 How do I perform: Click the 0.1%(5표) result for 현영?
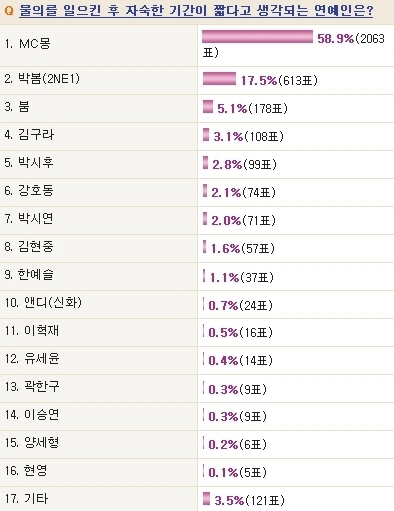click(x=237, y=472)
